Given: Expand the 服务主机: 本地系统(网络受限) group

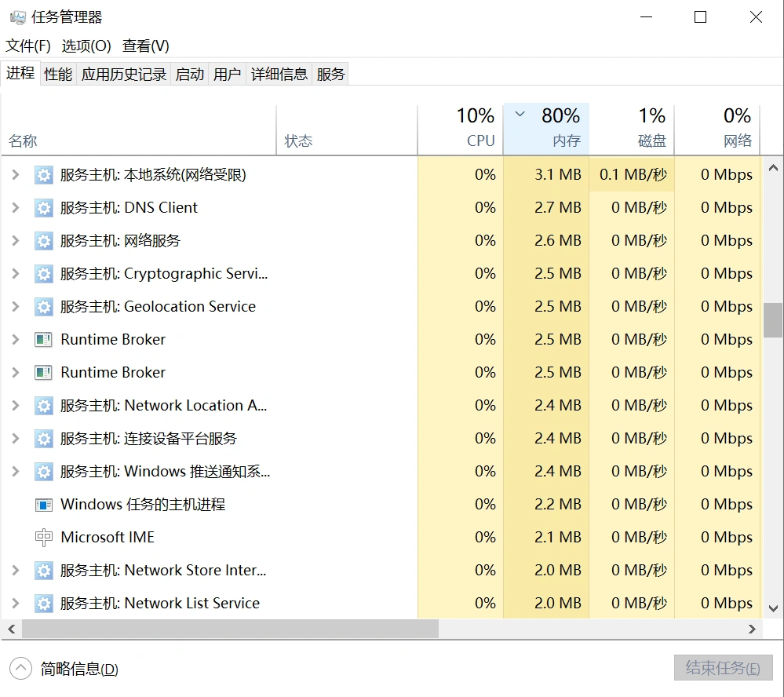Looking at the screenshot, I should pyautogui.click(x=15, y=175).
